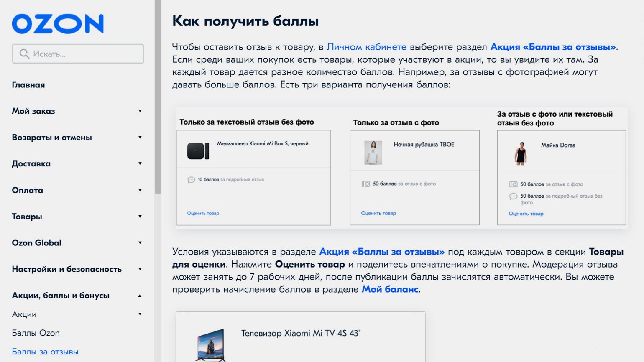Click the Как получить баллы heading
The image size is (644, 362).
(245, 21)
